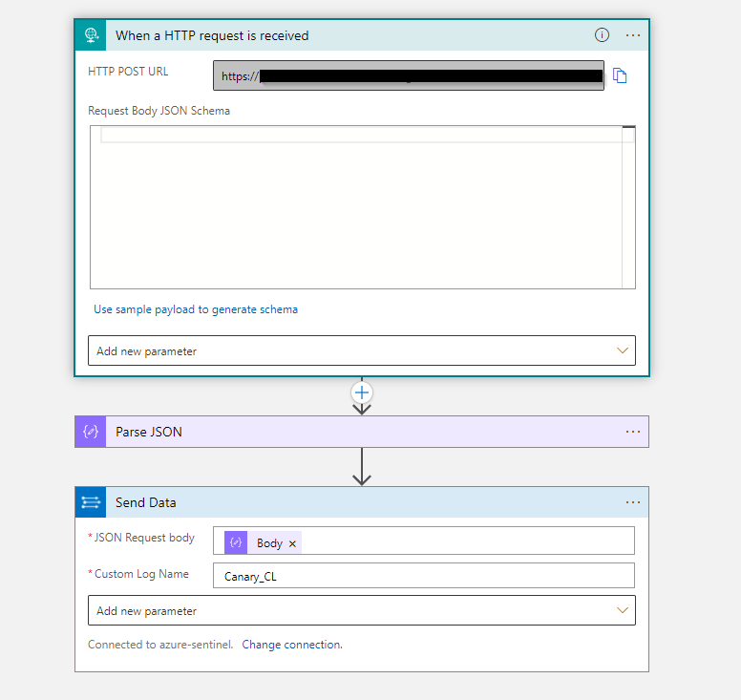Click the Send Data connector icon
The width and height of the screenshot is (741, 700).
(x=91, y=502)
